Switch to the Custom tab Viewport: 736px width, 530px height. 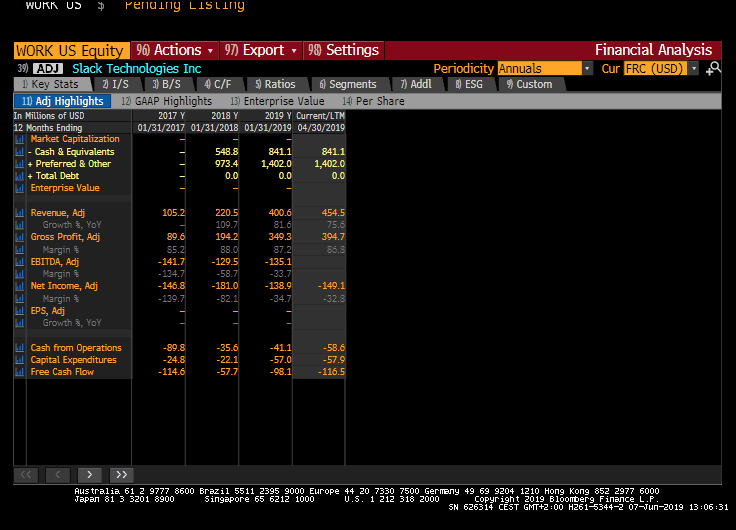point(530,84)
